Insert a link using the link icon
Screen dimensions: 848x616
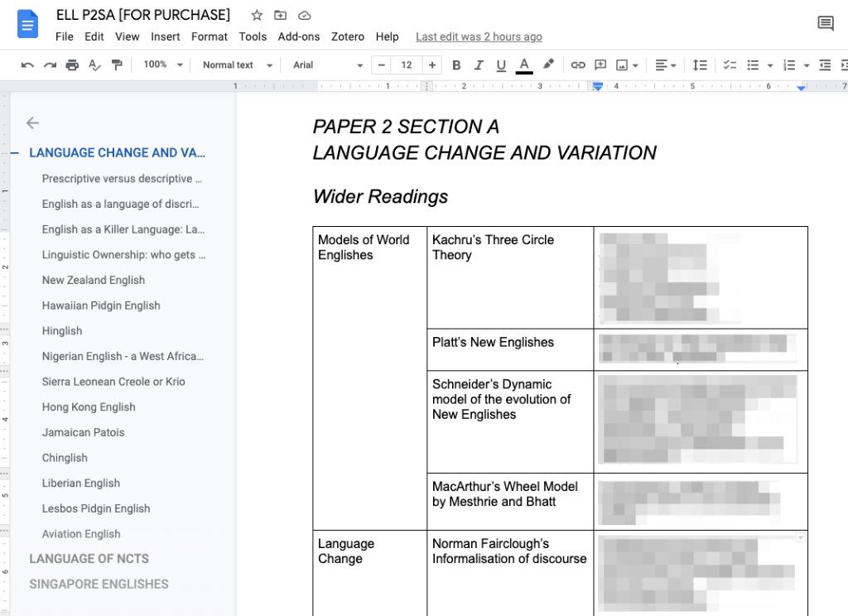(x=578, y=65)
